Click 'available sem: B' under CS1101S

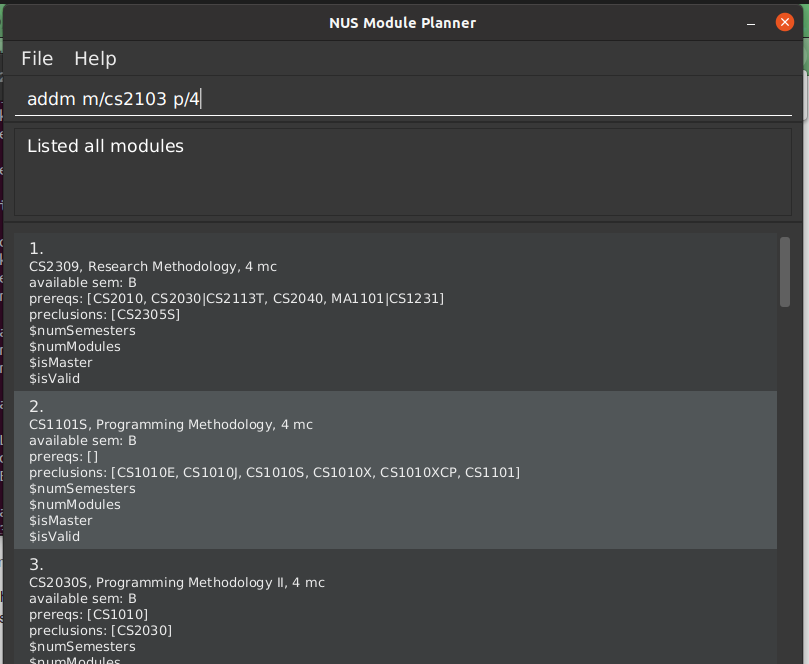tap(83, 441)
